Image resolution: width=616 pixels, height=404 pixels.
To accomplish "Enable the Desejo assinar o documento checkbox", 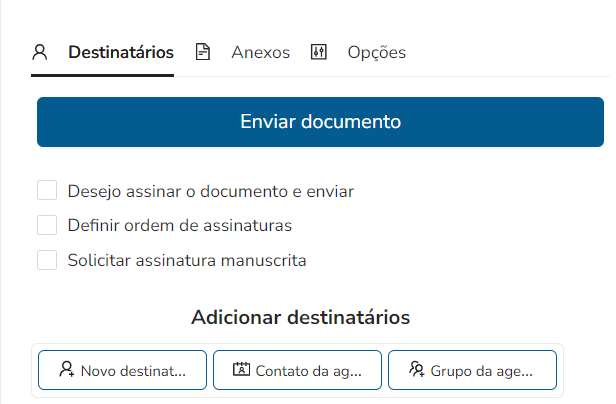I will pos(47,190).
